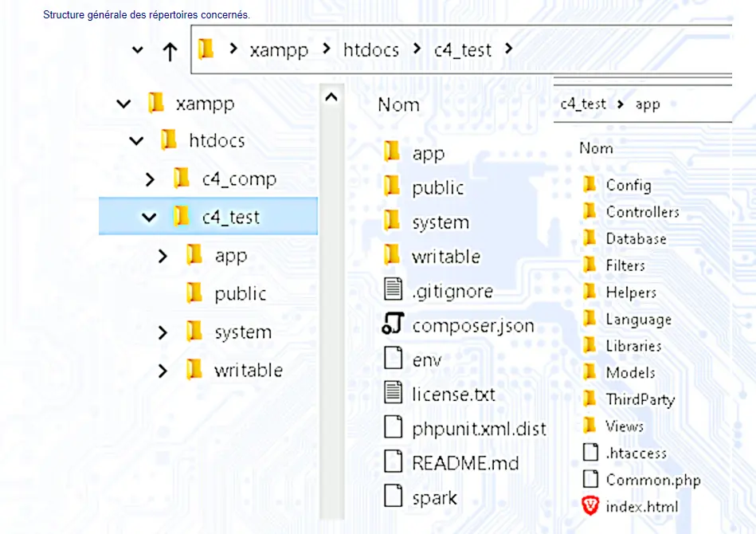The width and height of the screenshot is (756, 534).
Task: Click the Brave icon next to index.html
Action: 590,505
